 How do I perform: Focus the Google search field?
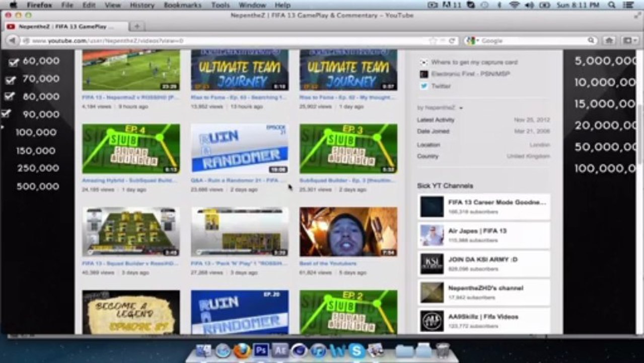(534, 40)
